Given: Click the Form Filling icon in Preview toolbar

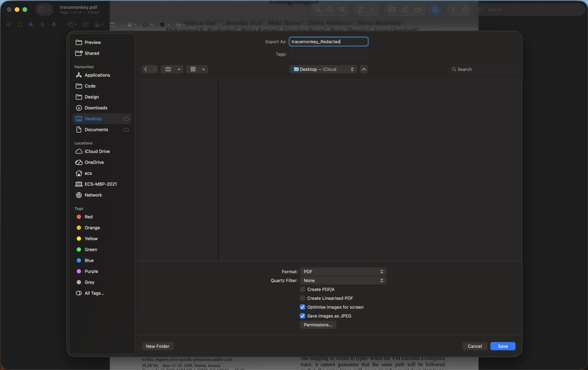Looking at the screenshot, I should (417, 10).
